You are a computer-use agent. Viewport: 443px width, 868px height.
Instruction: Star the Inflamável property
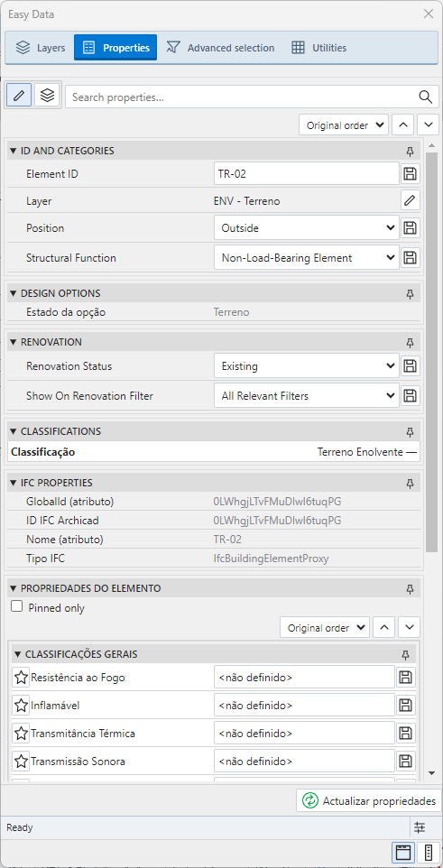point(21,706)
